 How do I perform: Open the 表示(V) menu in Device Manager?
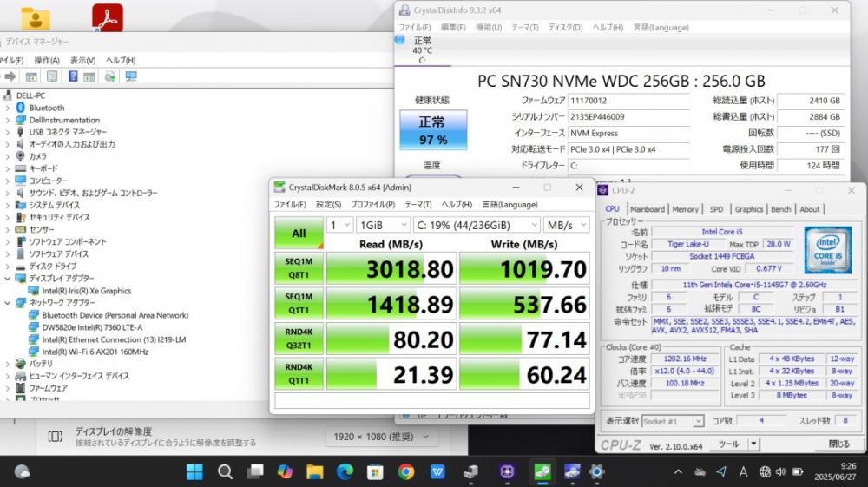click(82, 60)
